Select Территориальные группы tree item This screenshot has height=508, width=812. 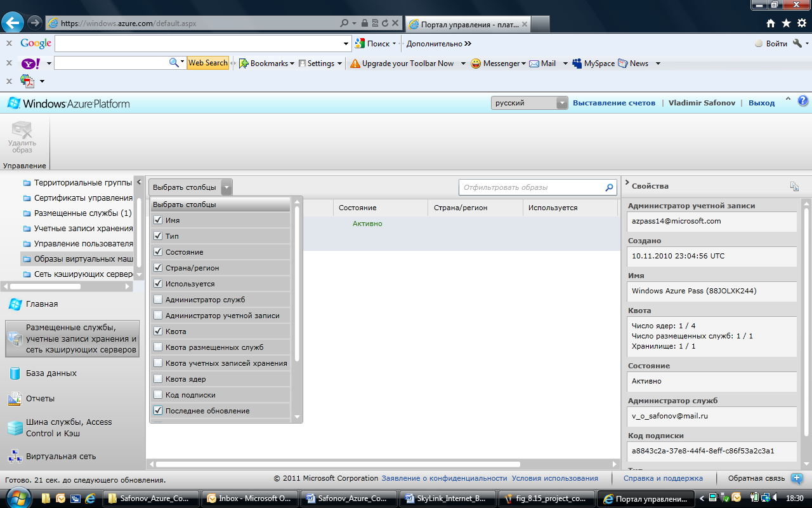pyautogui.click(x=83, y=182)
